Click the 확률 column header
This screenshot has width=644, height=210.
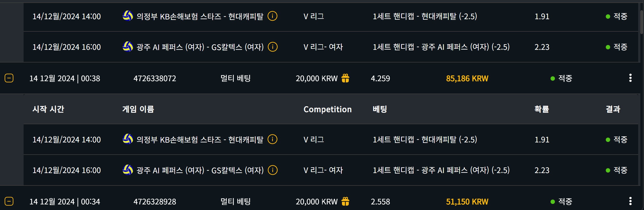click(542, 109)
